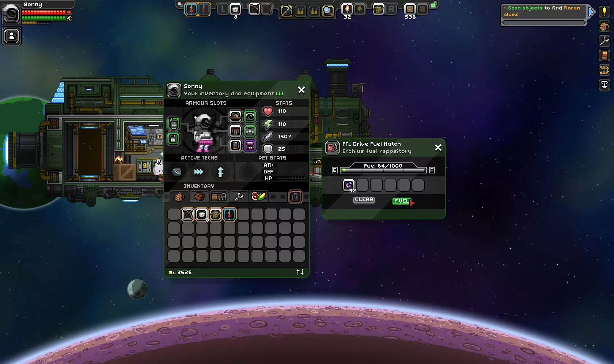This screenshot has height=364, width=614.
Task: Click the beam down teleport icon
Action: tap(604, 85)
